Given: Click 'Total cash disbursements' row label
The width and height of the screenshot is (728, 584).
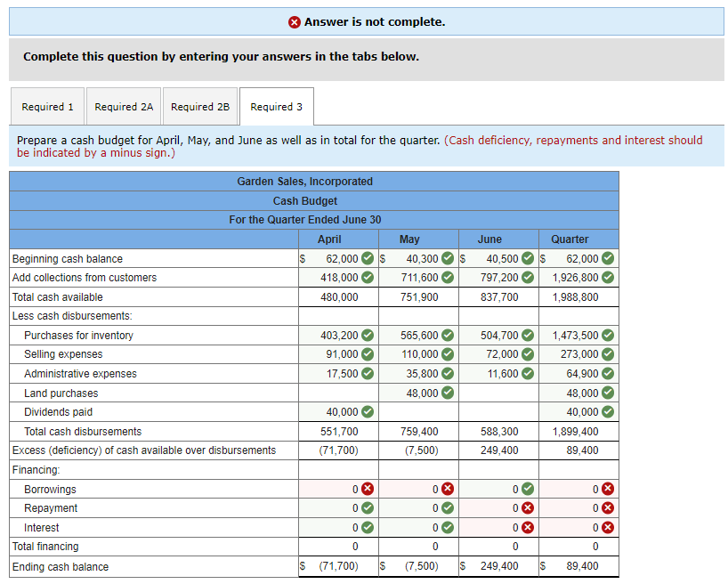Looking at the screenshot, I should click(x=83, y=432).
